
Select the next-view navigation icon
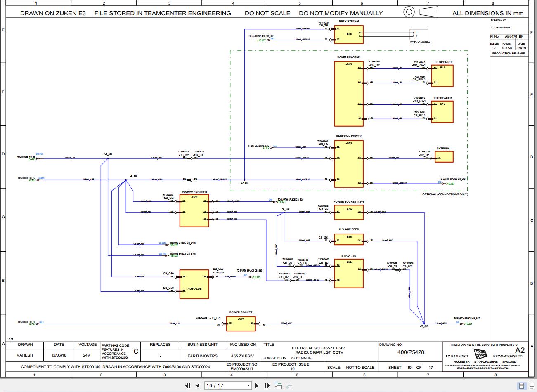tap(289, 385)
